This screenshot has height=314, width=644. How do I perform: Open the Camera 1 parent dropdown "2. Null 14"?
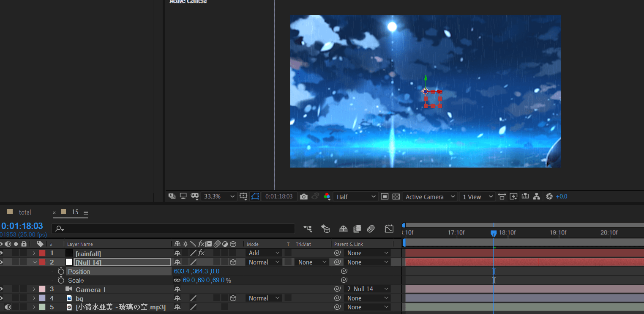point(367,289)
